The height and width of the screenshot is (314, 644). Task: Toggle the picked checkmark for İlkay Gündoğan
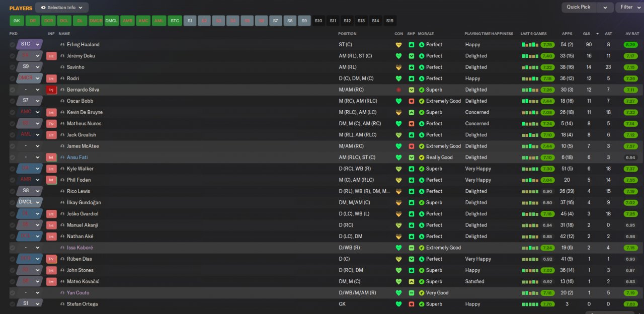click(12, 203)
